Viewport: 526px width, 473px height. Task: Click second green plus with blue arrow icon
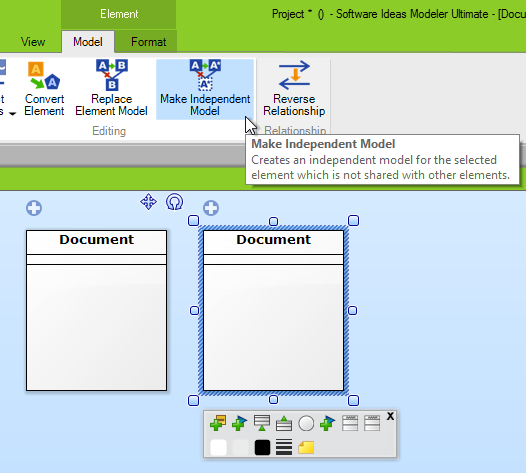click(328, 423)
